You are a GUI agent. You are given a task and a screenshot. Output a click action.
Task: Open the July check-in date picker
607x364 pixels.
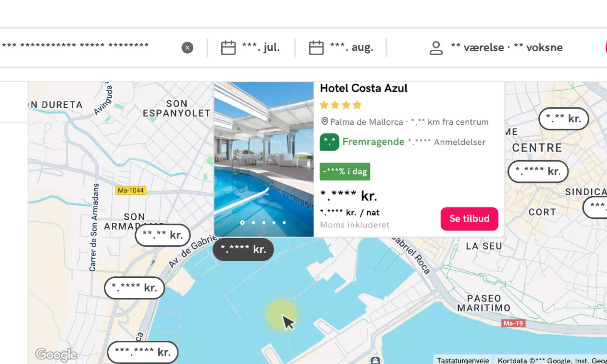click(260, 48)
